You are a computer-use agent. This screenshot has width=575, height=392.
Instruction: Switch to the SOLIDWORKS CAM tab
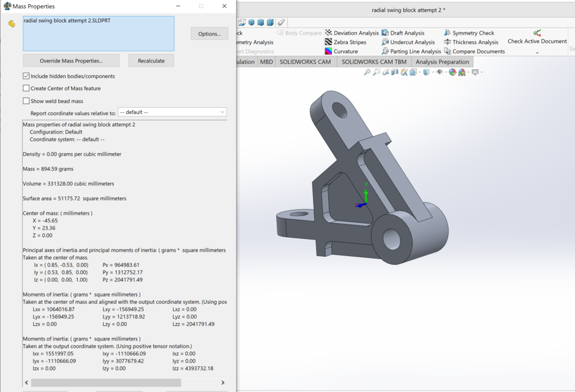pyautogui.click(x=304, y=61)
